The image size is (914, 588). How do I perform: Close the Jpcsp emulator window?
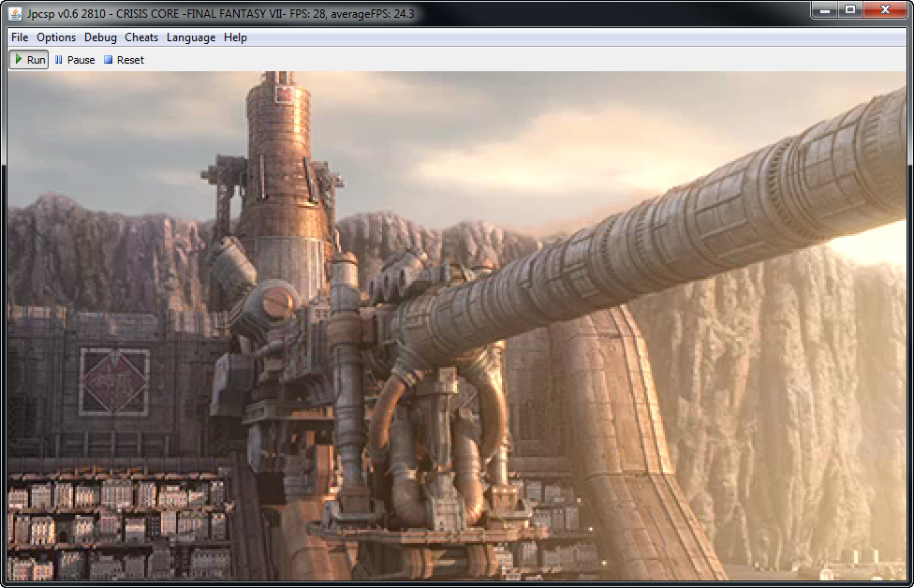[x=884, y=10]
